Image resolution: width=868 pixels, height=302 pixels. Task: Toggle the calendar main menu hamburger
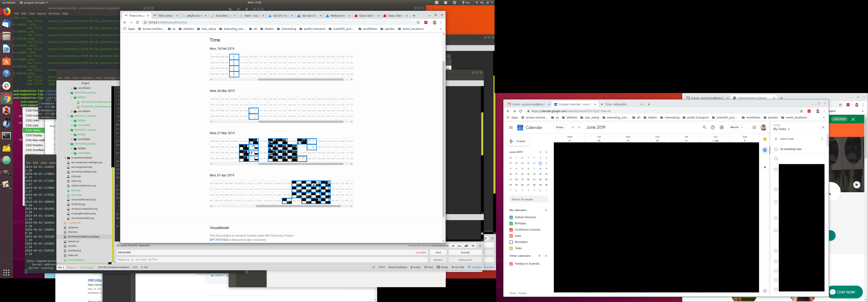tap(511, 128)
